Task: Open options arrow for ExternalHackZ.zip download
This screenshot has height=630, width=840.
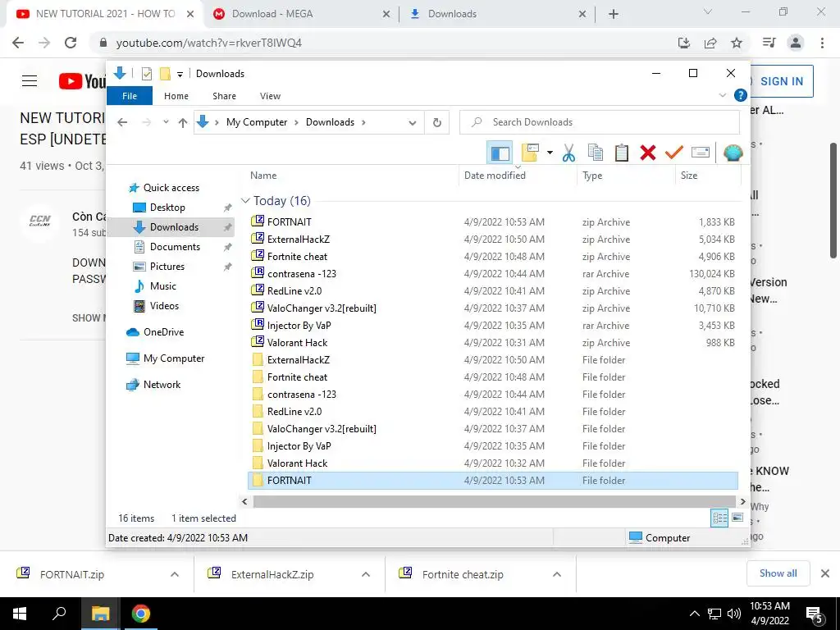Action: 366,574
